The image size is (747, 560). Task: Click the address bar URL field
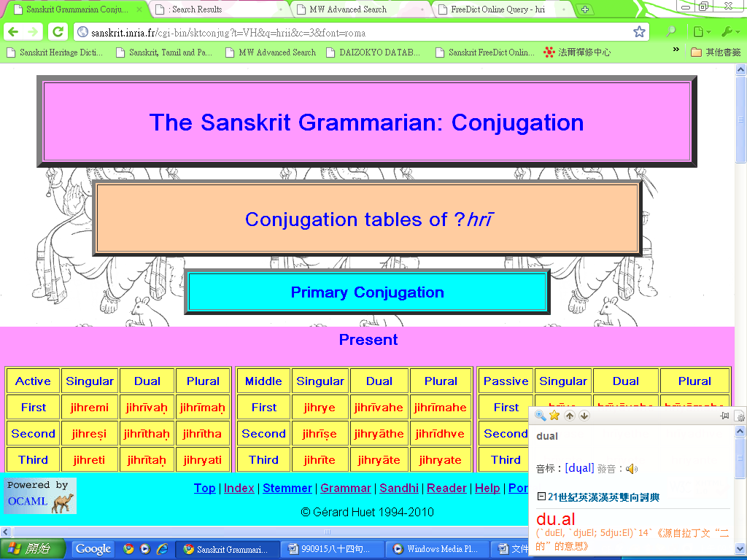coord(350,33)
